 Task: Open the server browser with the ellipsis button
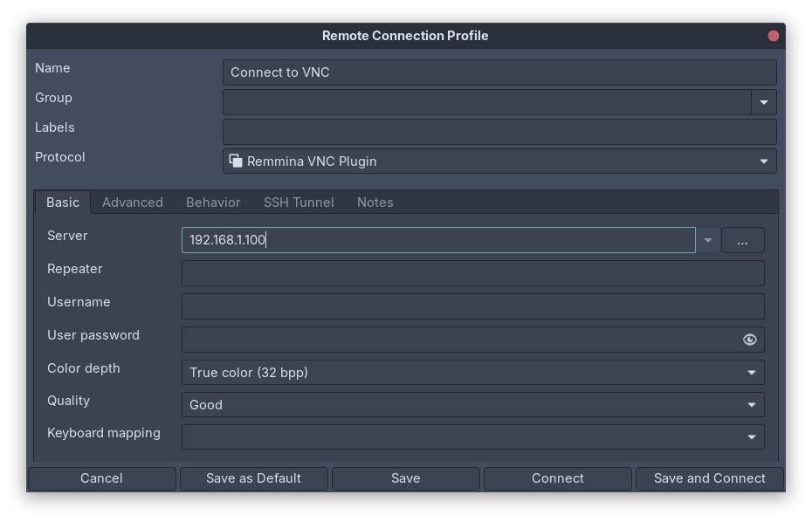click(742, 239)
